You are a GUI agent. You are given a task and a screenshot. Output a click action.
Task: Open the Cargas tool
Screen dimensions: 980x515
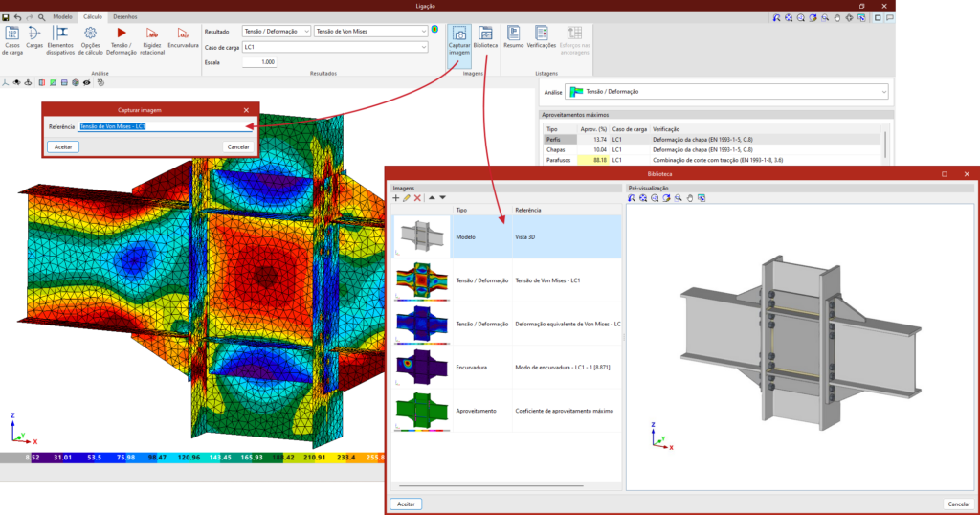pos(34,37)
